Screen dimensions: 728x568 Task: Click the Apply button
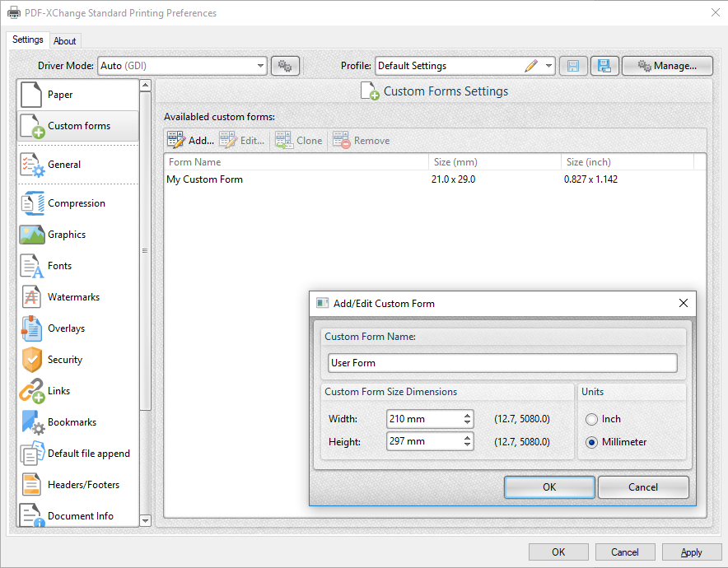tap(691, 552)
